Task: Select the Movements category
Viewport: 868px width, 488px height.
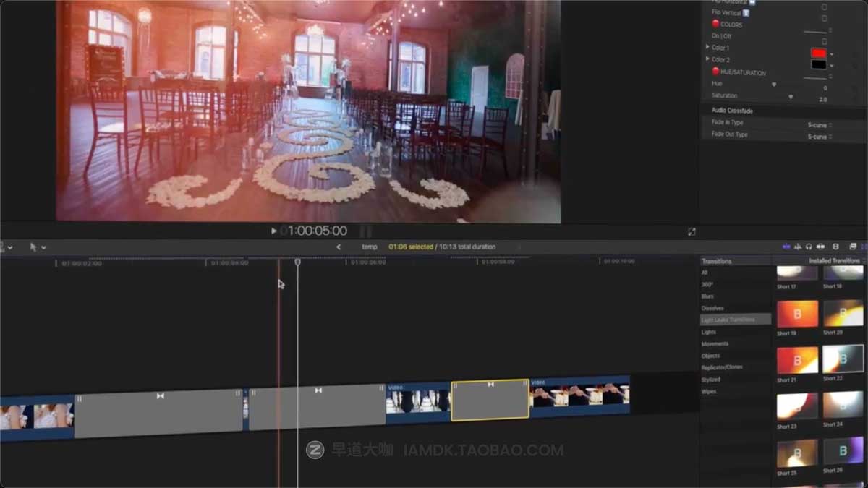Action: click(715, 343)
